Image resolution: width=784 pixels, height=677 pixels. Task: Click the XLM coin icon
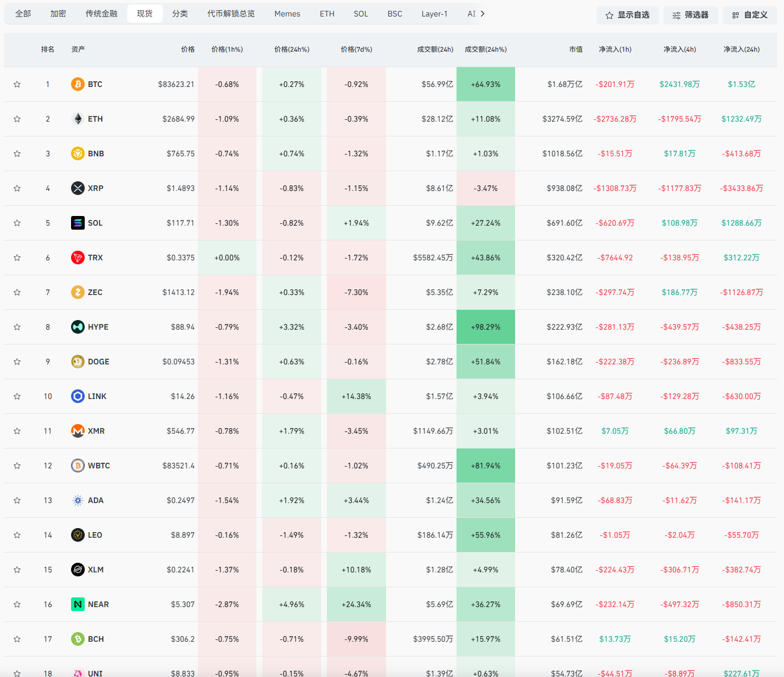[78, 570]
